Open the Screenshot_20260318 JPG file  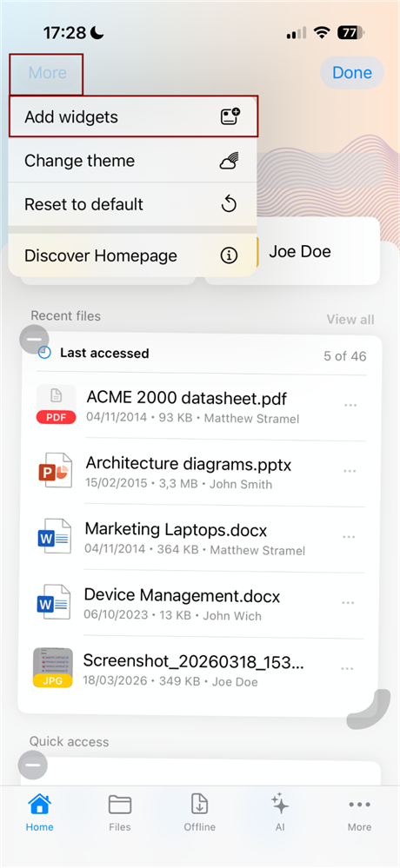click(197, 669)
